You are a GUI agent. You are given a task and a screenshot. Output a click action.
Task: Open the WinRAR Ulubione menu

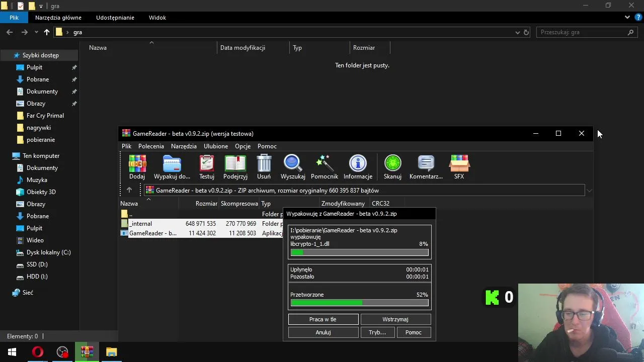click(x=216, y=146)
